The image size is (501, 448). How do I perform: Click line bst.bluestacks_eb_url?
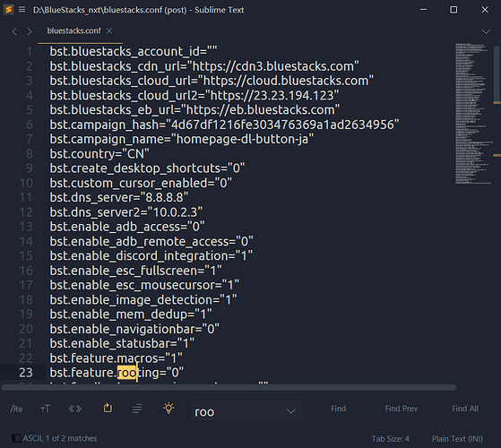(x=194, y=109)
